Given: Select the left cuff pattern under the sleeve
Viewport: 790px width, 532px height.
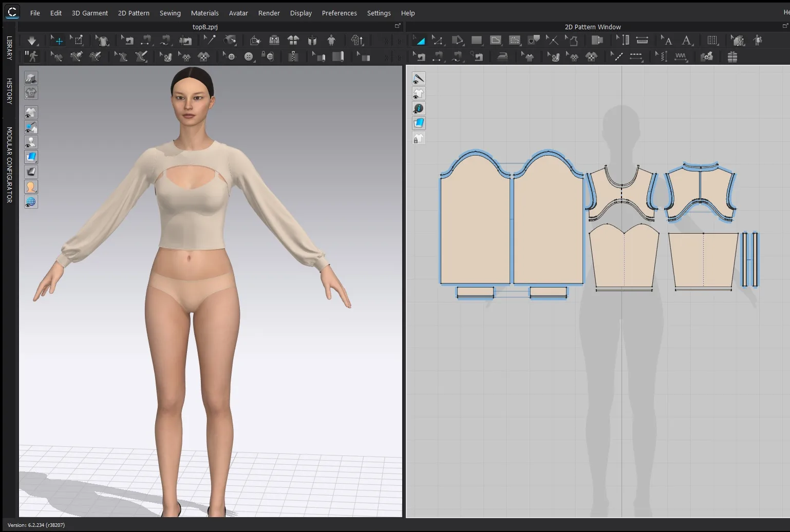Looking at the screenshot, I should coord(475,292).
